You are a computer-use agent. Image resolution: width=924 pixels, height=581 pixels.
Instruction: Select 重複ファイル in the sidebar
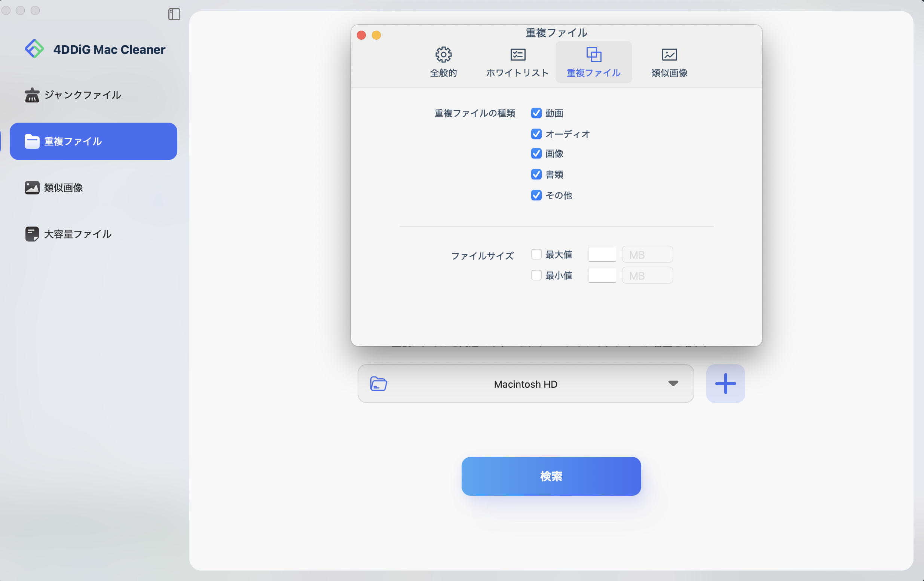coord(93,141)
